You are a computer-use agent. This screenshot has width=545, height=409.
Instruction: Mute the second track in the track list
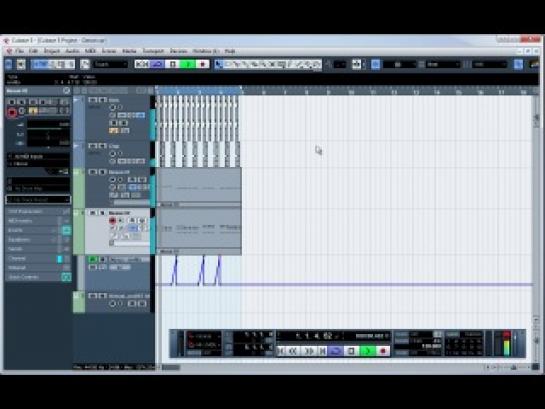point(92,146)
